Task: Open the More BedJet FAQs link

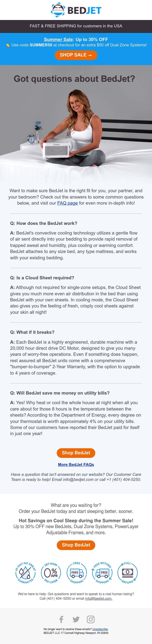Action: click(x=76, y=464)
